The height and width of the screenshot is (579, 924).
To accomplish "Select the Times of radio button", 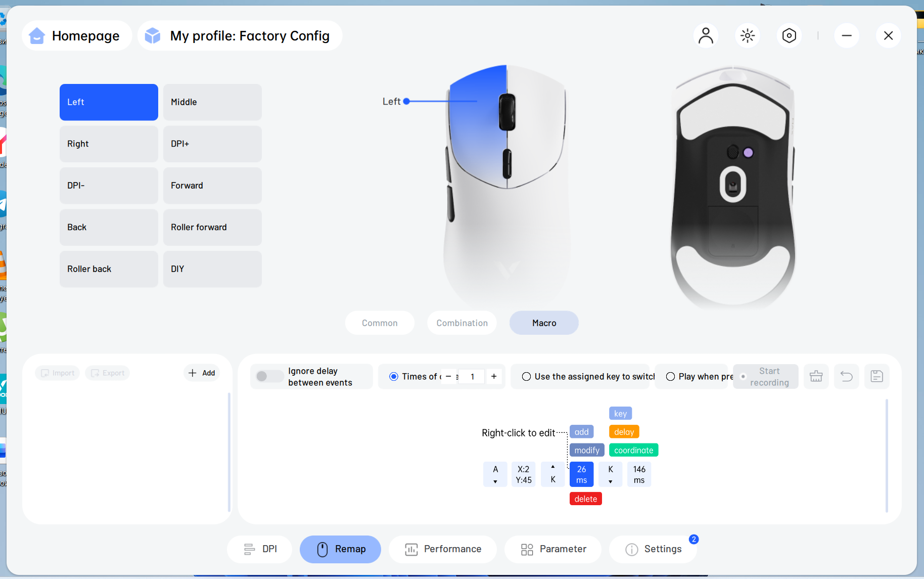I will pos(394,377).
